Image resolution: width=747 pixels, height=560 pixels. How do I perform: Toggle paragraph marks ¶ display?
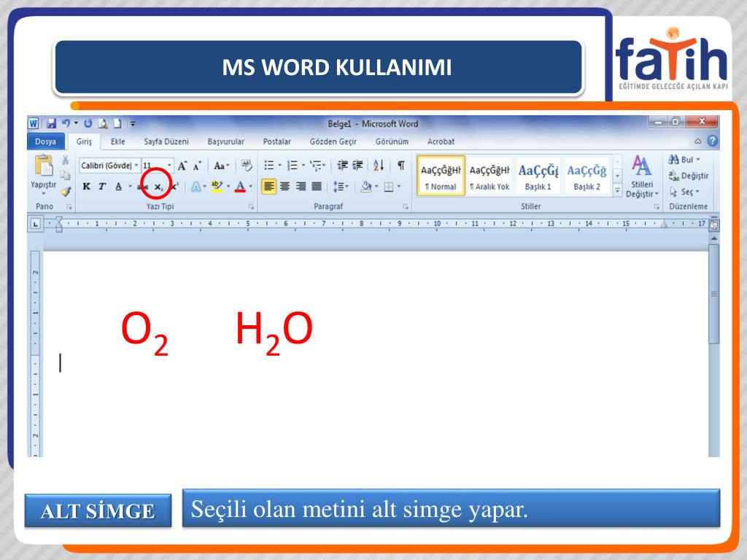pyautogui.click(x=402, y=166)
